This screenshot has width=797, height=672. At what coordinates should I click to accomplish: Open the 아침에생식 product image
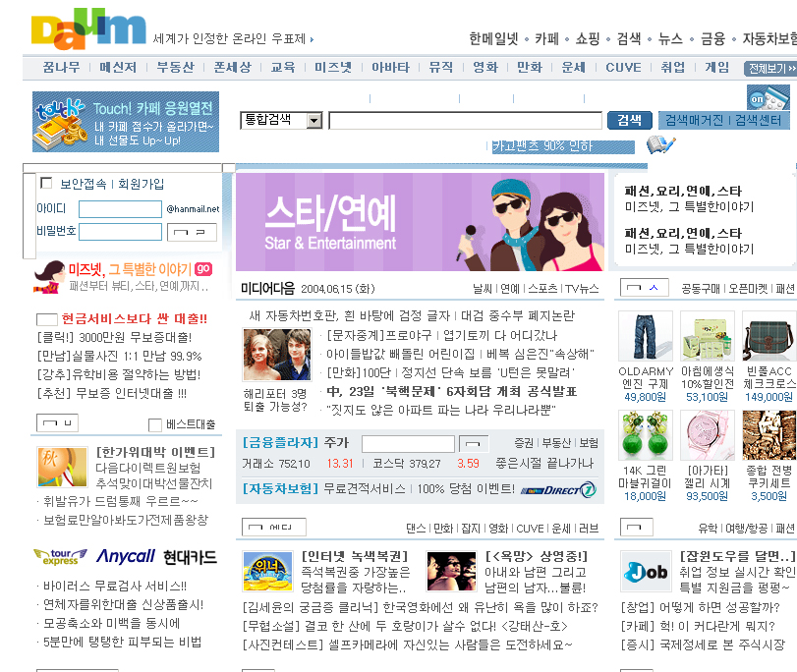[x=707, y=337]
